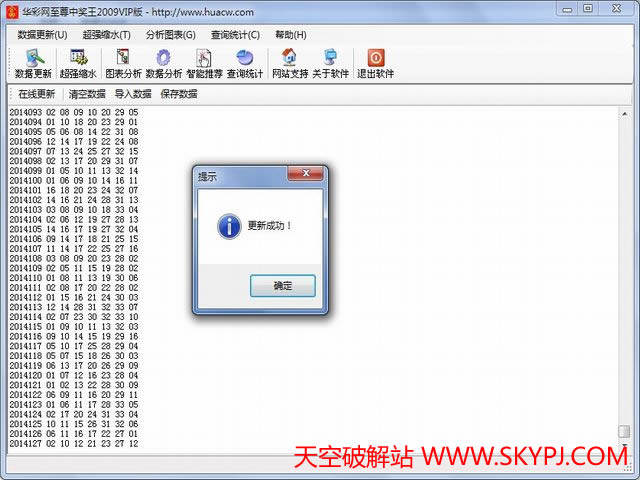
Task: Select 导入数据 in the sub-toolbar
Action: coord(133,94)
